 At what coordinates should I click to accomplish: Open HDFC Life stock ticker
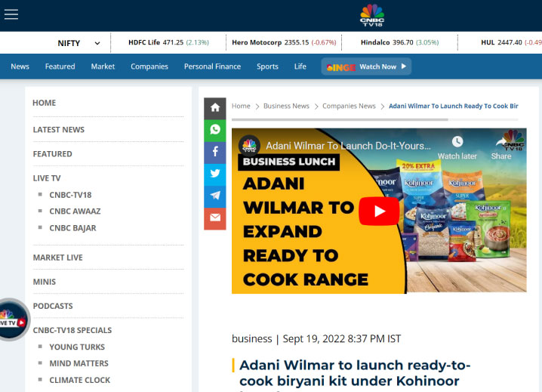[168, 42]
